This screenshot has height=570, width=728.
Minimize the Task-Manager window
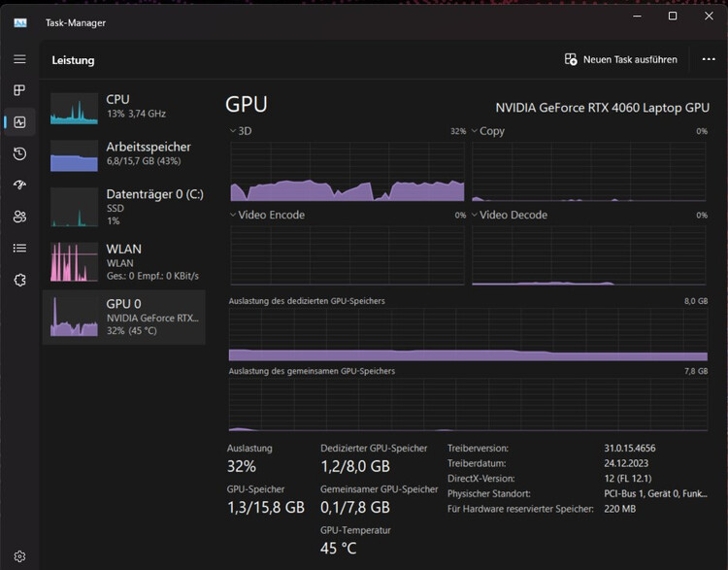(638, 17)
